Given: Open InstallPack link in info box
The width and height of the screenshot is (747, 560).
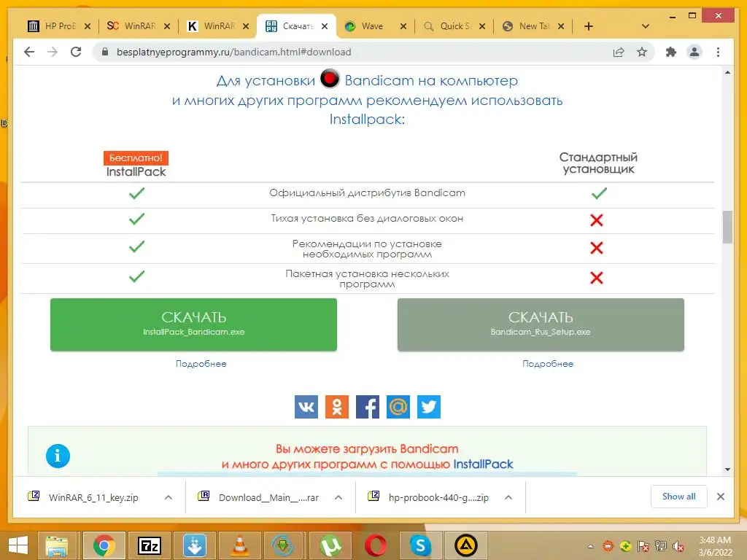Looking at the screenshot, I should 483,464.
